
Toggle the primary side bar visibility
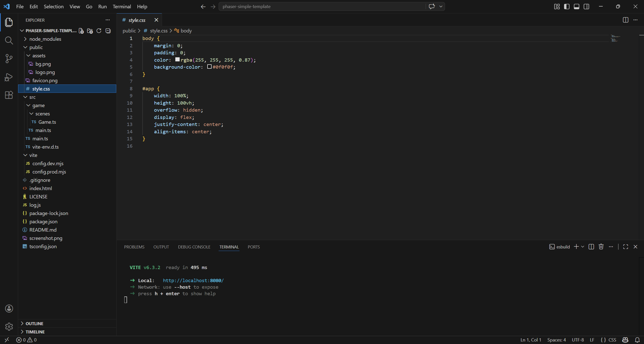[x=567, y=7]
